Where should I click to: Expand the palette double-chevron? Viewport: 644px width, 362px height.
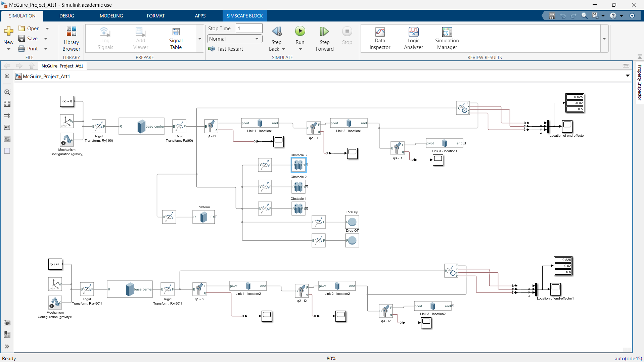[7, 346]
